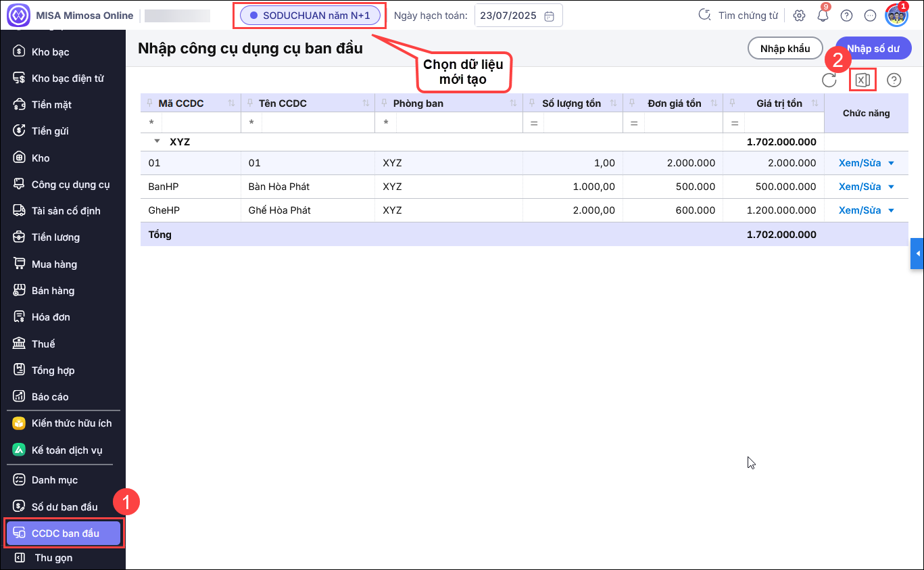Go to Số dư ban đầu menu
Viewport: 924px width, 570px height.
(64, 507)
